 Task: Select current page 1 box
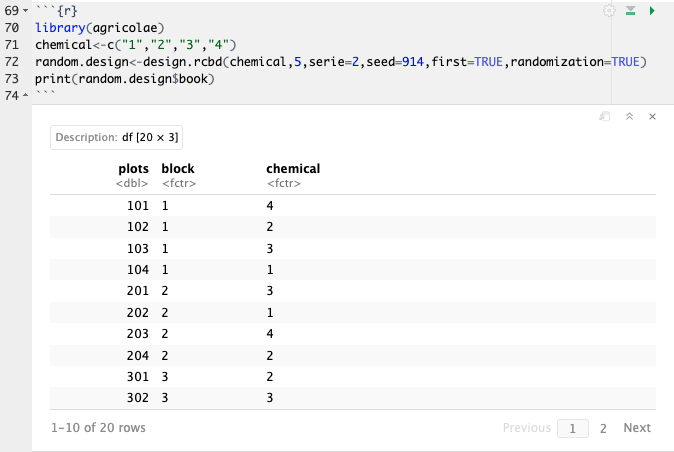point(572,428)
